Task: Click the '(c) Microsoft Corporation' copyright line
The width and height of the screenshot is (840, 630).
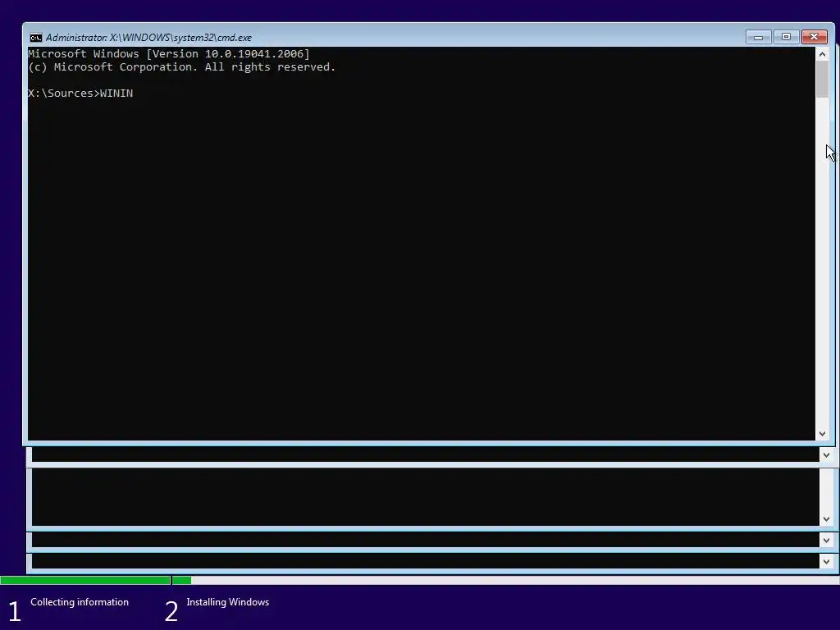Action: [x=181, y=67]
